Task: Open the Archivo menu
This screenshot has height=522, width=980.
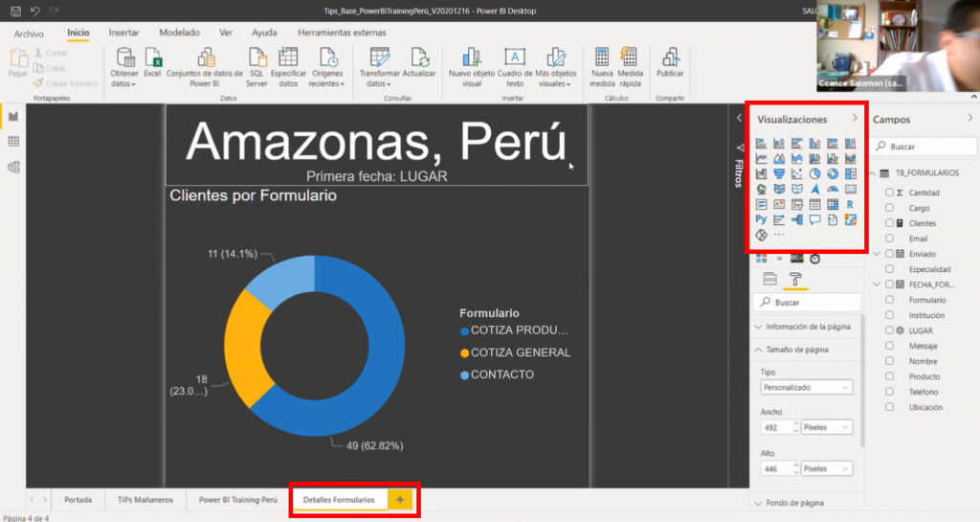Action: click(x=29, y=34)
